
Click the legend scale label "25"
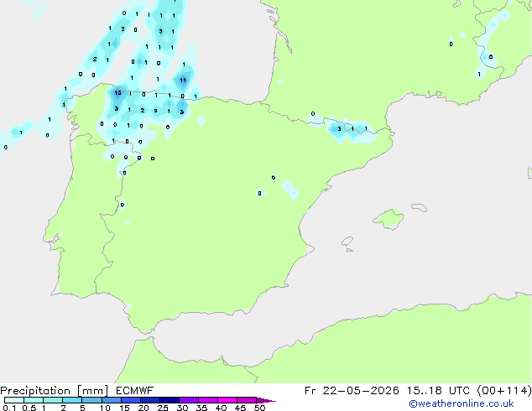coord(163,408)
